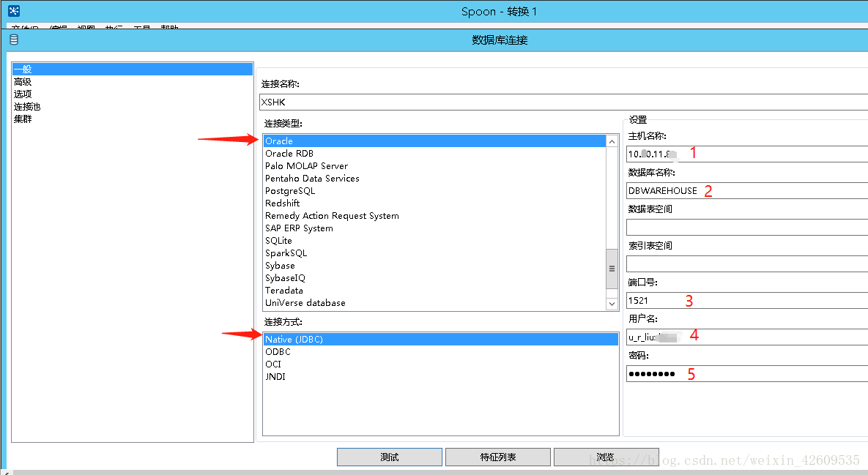The height and width of the screenshot is (475, 868).
Task: Focus the 索引表空间 input field
Action: pyautogui.click(x=746, y=263)
